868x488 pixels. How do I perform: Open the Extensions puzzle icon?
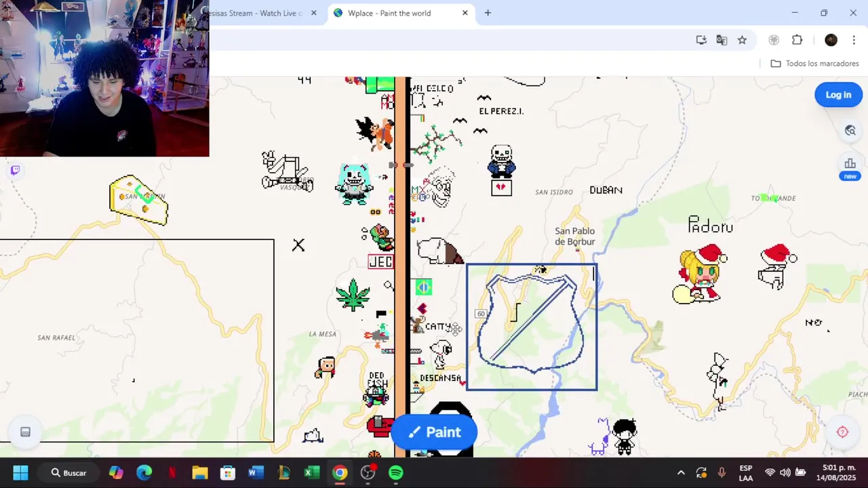[797, 40]
